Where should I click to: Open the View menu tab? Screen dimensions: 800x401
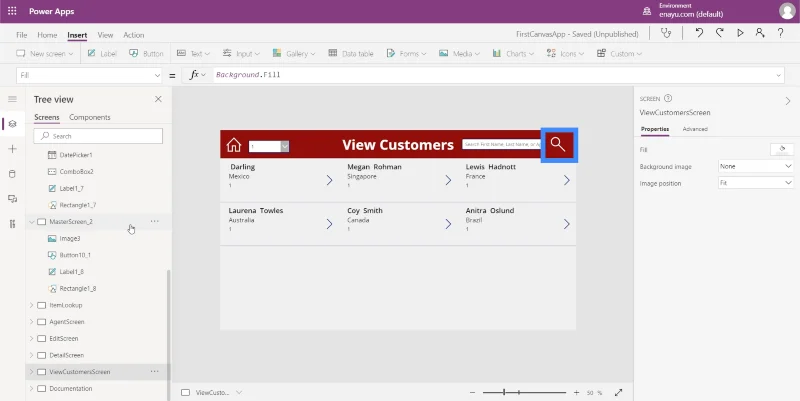105,35
